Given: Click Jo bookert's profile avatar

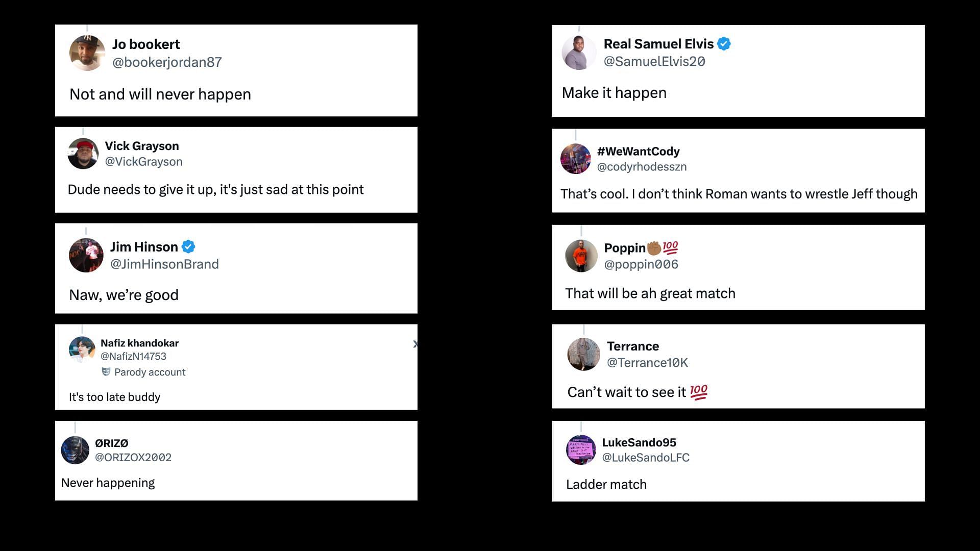Looking at the screenshot, I should [x=87, y=53].
